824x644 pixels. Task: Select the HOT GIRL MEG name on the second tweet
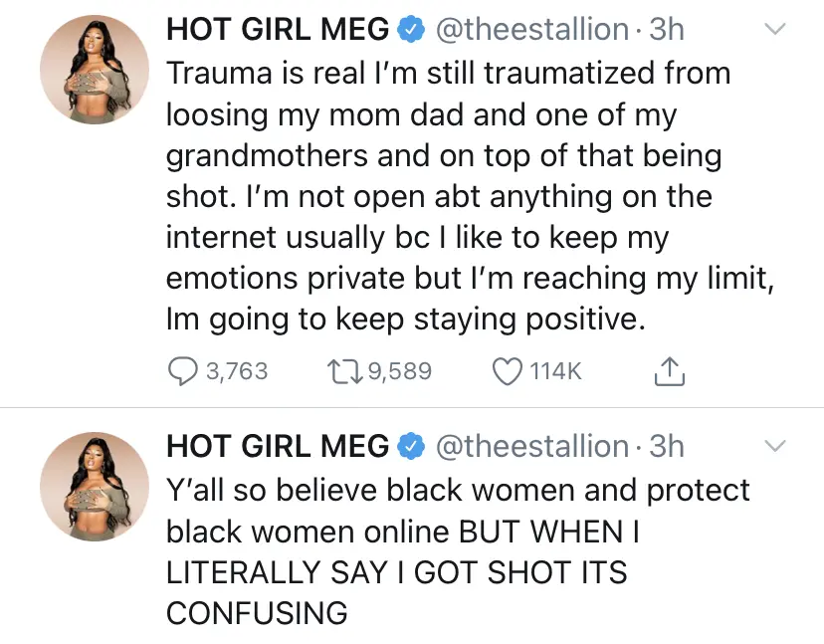point(277,447)
